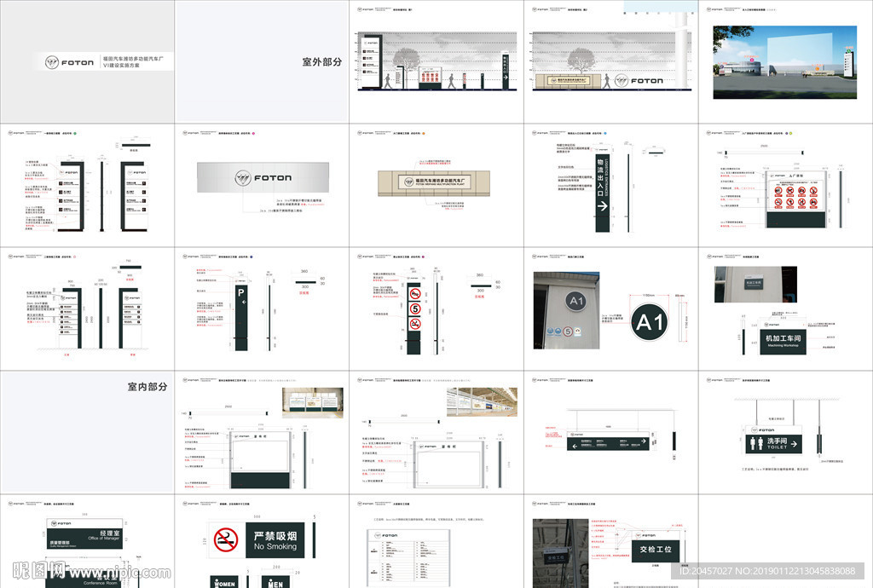Image resolution: width=873 pixels, height=588 pixels.
Task: Click the 'WOMEN' restroom sign
Action: click(x=224, y=582)
